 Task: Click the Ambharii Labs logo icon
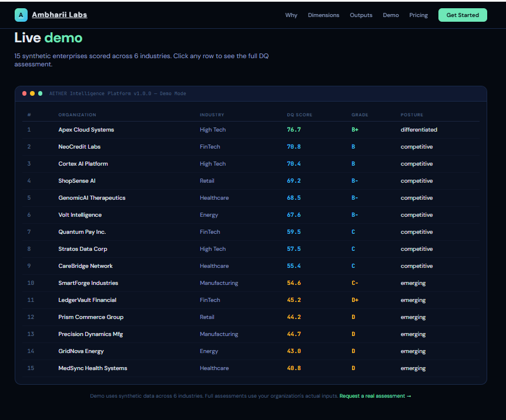21,15
